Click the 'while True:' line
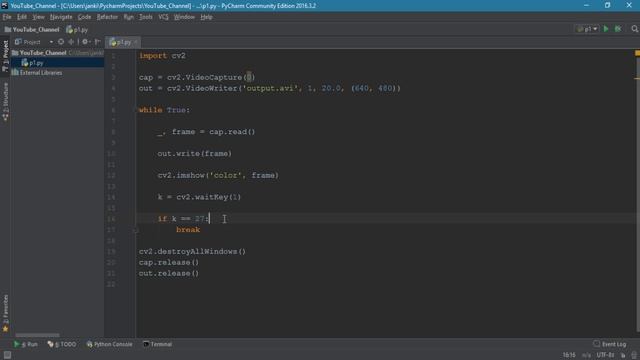 coord(164,110)
